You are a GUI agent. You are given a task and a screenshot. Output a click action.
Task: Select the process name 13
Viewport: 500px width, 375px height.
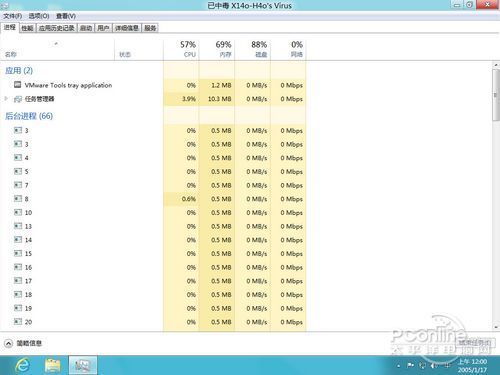(28, 226)
